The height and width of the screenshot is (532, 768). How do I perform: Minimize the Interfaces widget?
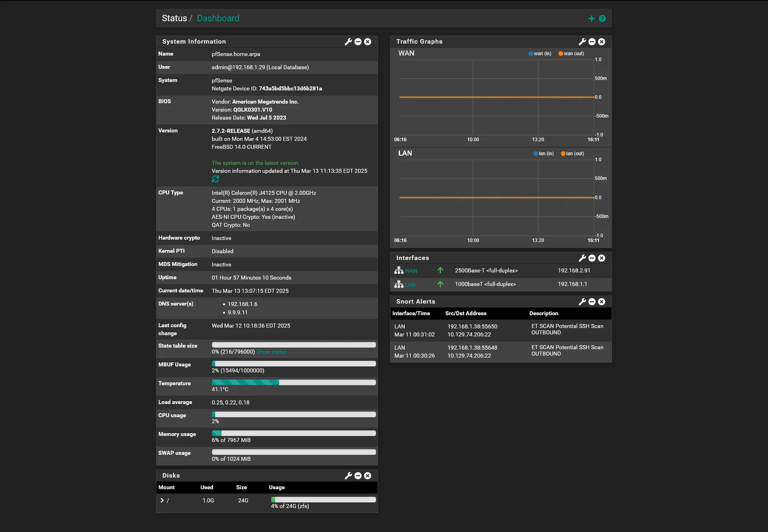click(x=592, y=258)
